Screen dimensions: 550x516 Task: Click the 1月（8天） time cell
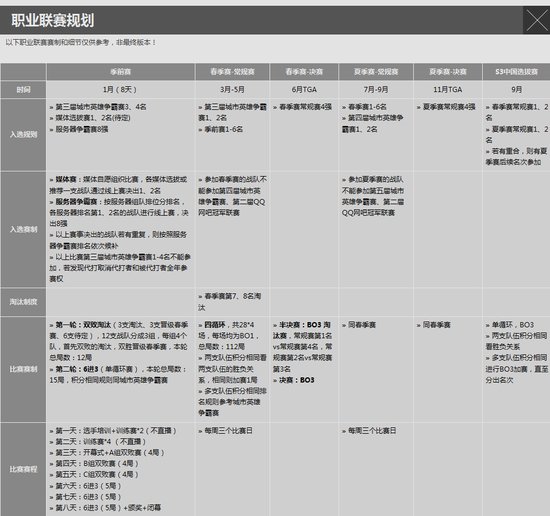(120, 89)
